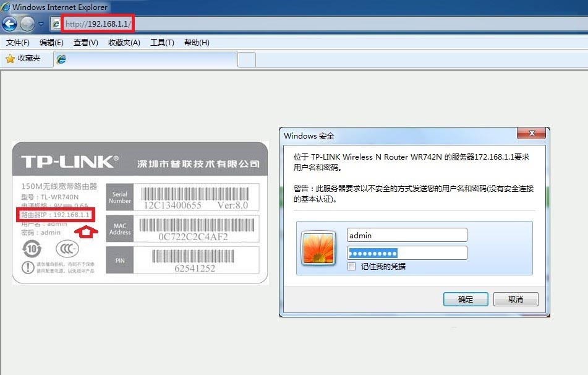This screenshot has width=588, height=375.
Task: Open the 收藏夹(A) menu
Action: click(124, 43)
